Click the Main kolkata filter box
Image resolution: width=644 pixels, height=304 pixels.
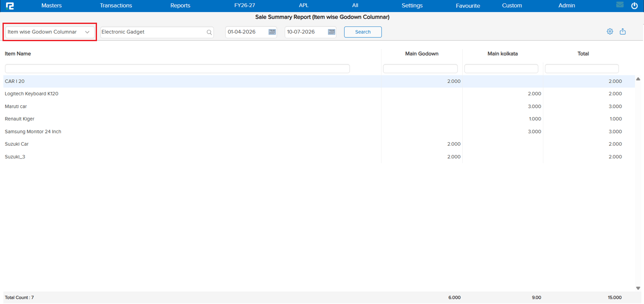click(x=501, y=68)
